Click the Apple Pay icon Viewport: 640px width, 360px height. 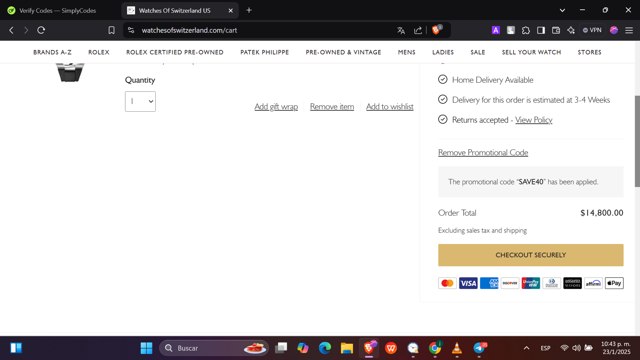[x=614, y=283]
